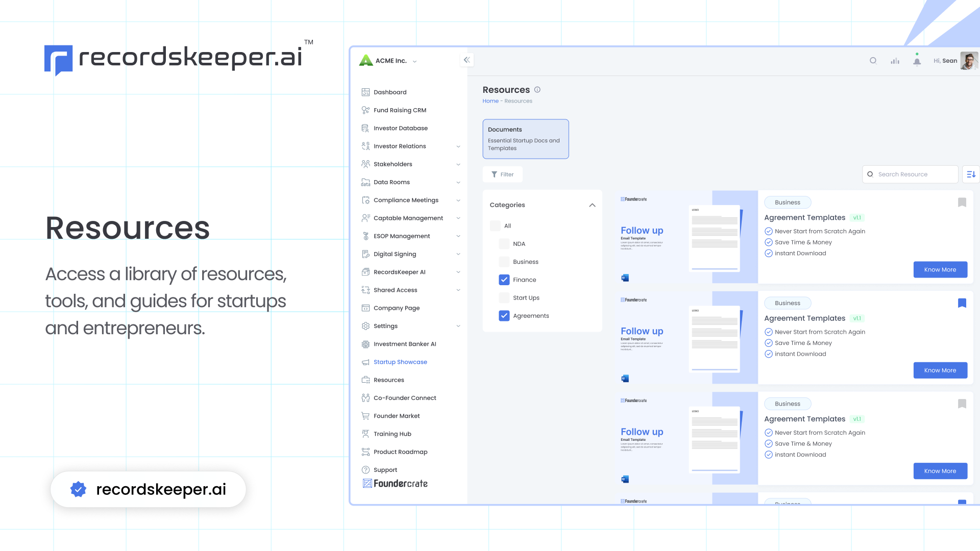
Task: Expand the Compliance Meetings submenu
Action: tap(458, 201)
